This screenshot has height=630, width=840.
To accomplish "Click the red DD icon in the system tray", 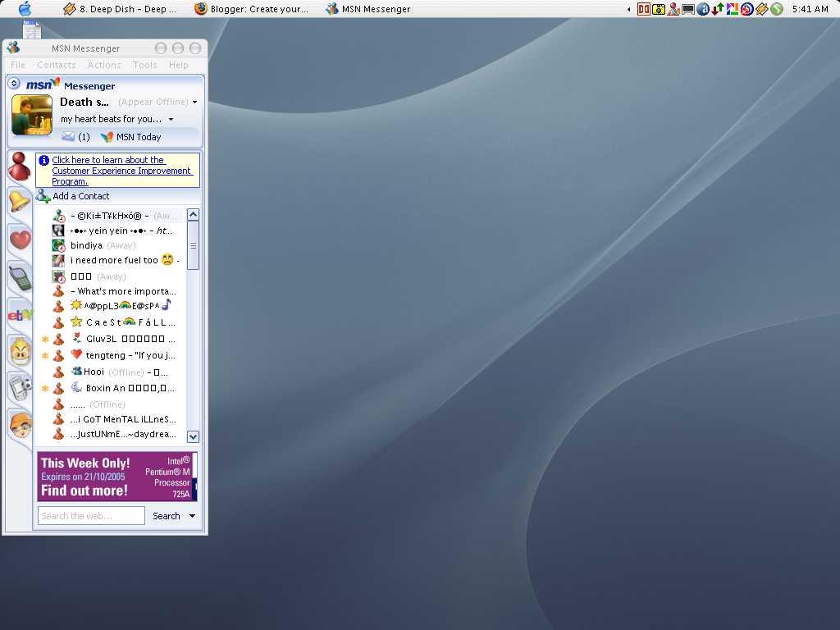I will [643, 9].
